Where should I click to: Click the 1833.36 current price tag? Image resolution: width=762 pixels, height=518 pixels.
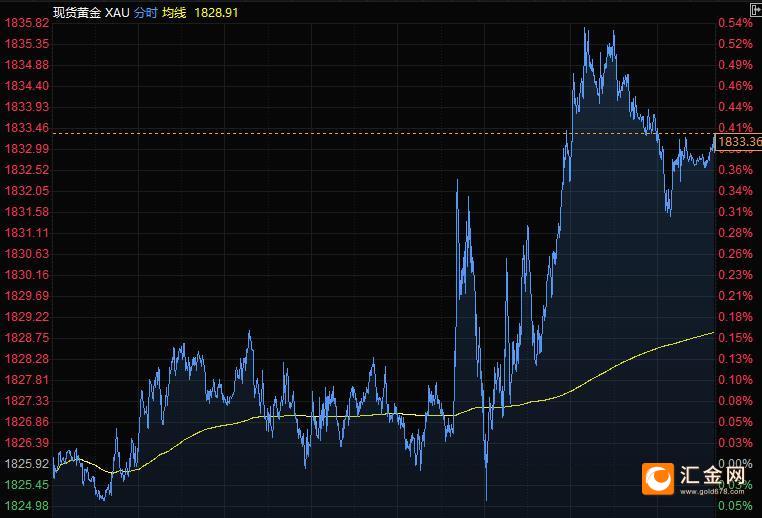point(739,141)
